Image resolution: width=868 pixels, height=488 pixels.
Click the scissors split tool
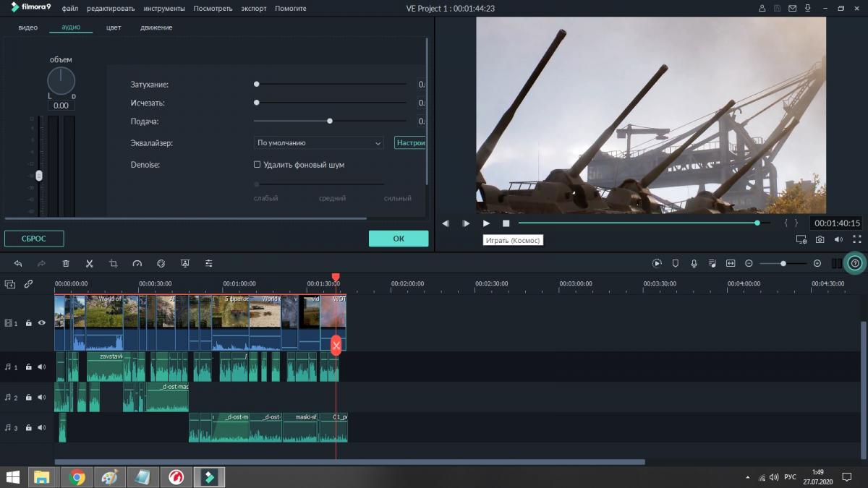tap(90, 264)
